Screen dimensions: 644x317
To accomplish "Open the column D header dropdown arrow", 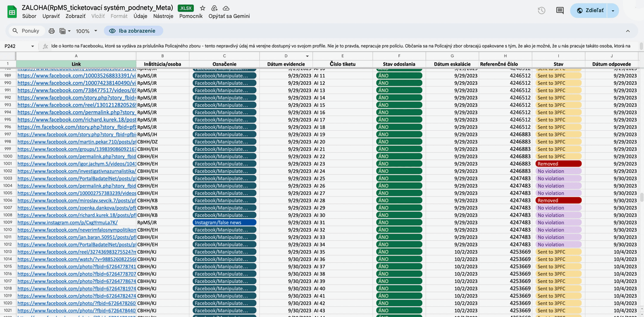I will click(308, 56).
